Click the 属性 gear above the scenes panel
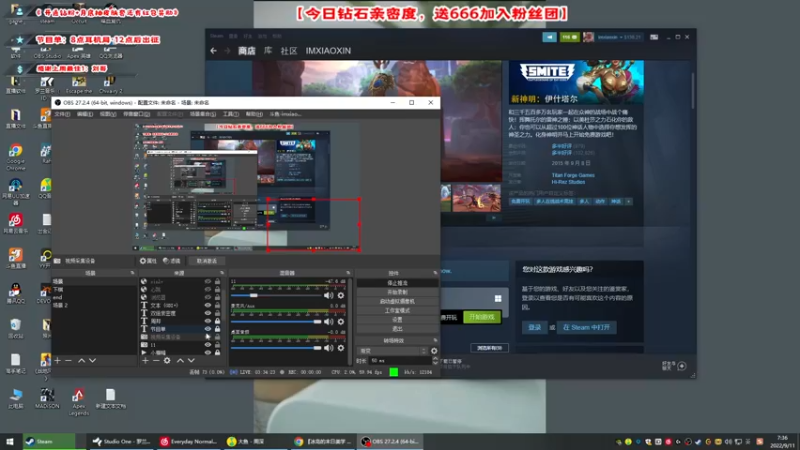This screenshot has width=800, height=450. (148, 261)
